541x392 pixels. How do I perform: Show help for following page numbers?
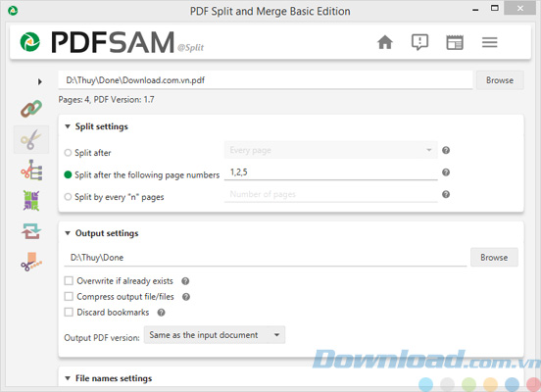click(x=446, y=172)
